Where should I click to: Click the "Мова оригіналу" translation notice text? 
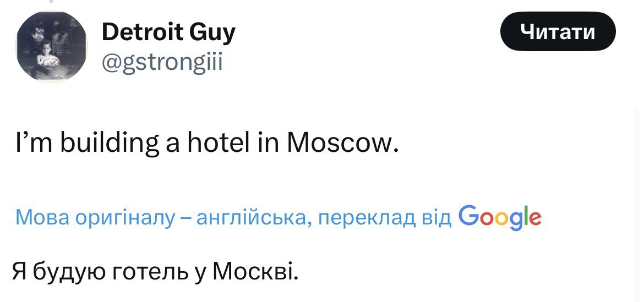coord(94,218)
